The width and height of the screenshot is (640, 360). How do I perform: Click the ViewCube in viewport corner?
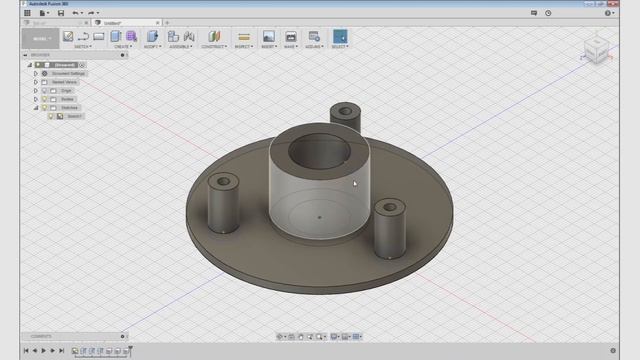596,50
